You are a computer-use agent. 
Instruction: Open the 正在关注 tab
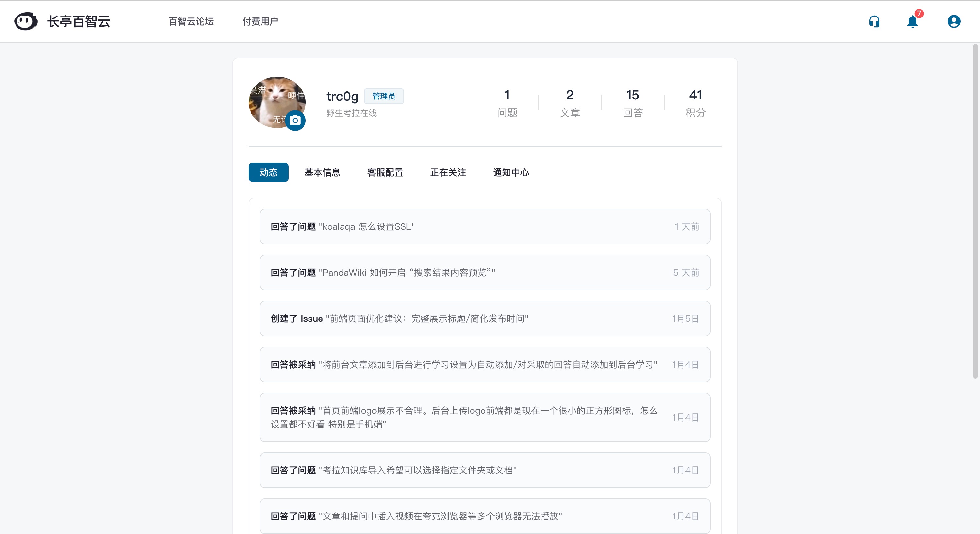click(x=448, y=172)
